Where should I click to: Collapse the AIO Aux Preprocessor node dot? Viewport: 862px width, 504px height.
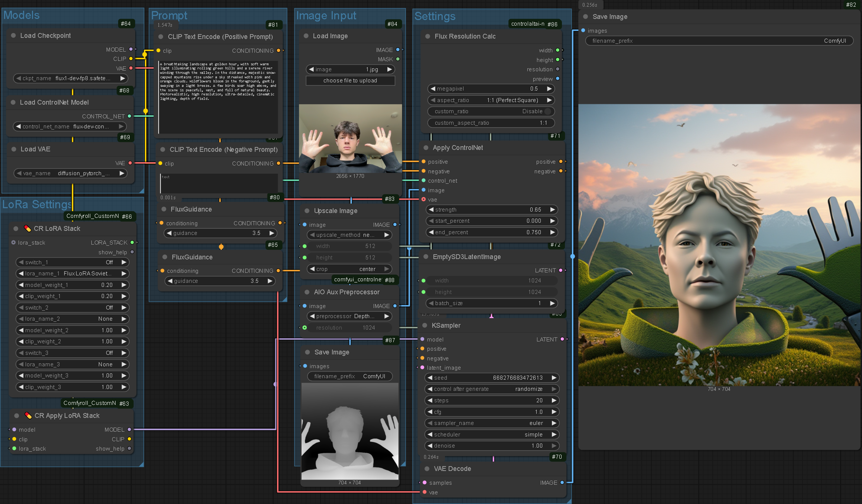click(x=307, y=292)
